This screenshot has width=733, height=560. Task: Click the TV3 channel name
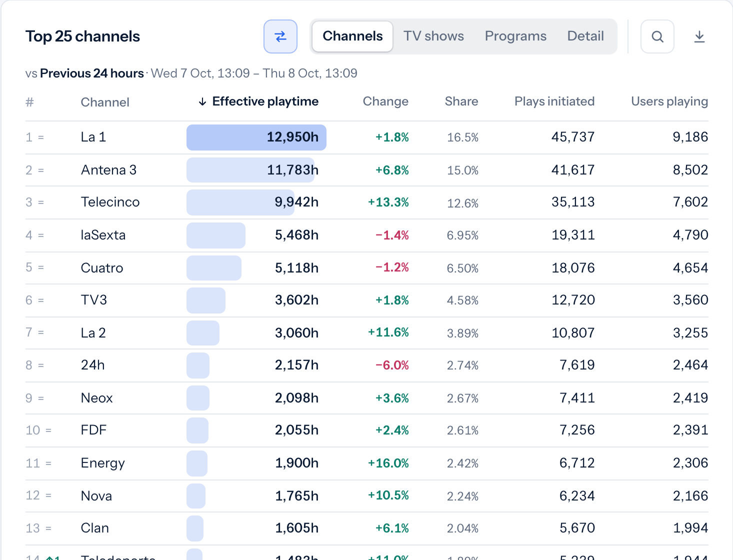pos(94,300)
